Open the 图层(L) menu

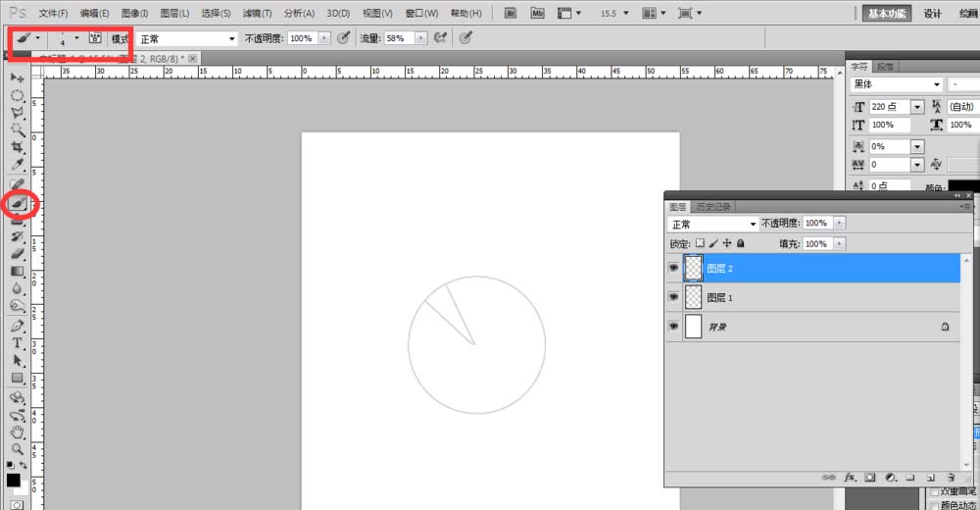174,13
